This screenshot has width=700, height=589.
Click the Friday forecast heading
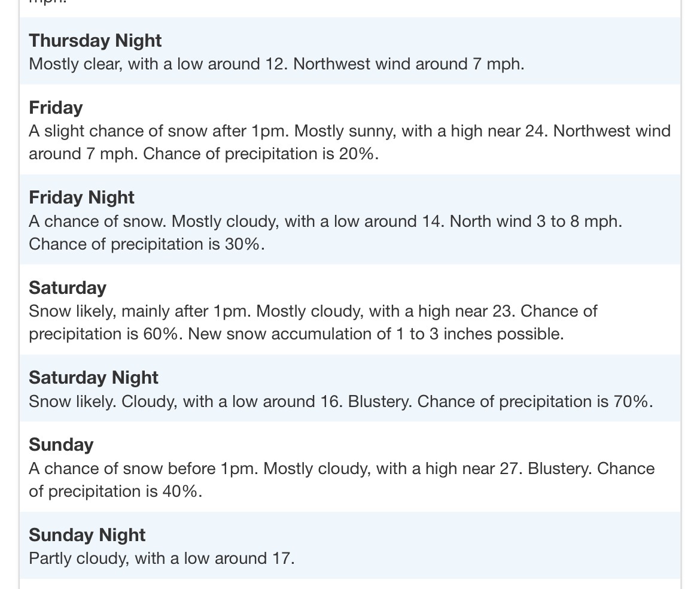[x=56, y=108]
